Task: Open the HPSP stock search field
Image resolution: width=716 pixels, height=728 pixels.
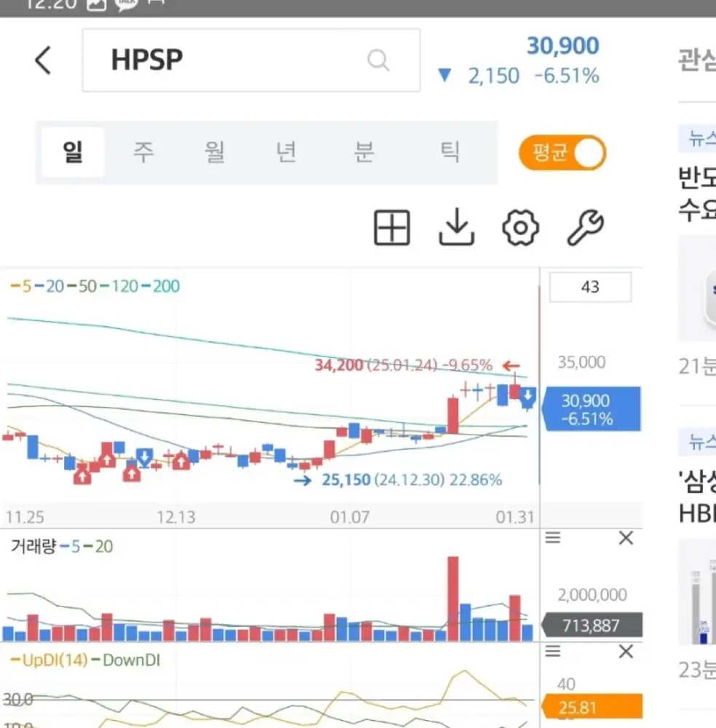Action: point(252,60)
